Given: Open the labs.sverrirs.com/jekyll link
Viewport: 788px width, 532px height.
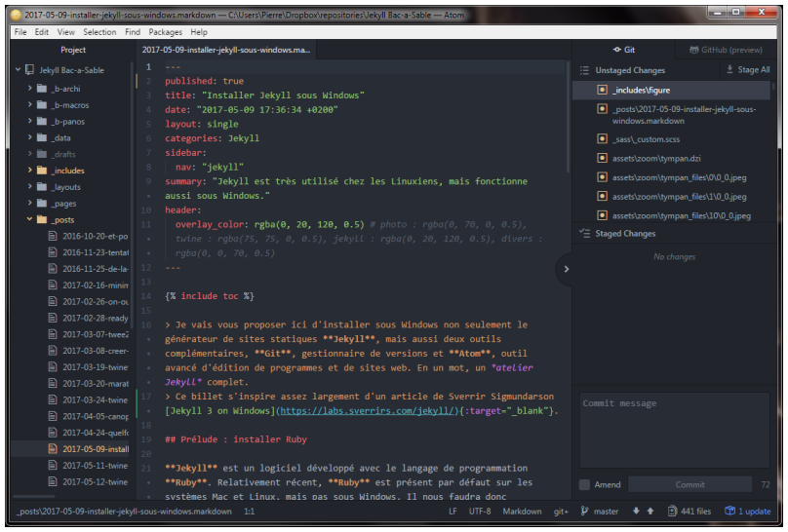Looking at the screenshot, I should click(x=369, y=410).
